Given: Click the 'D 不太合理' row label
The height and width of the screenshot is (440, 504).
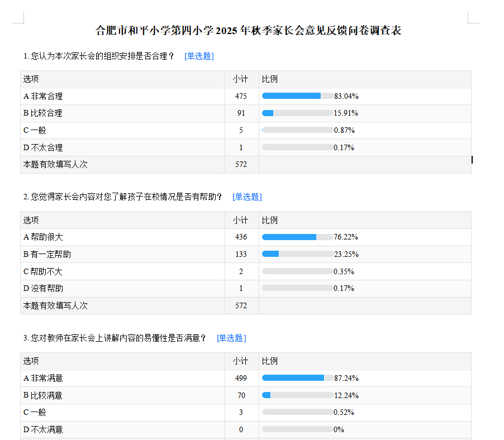Looking at the screenshot, I should point(43,147).
